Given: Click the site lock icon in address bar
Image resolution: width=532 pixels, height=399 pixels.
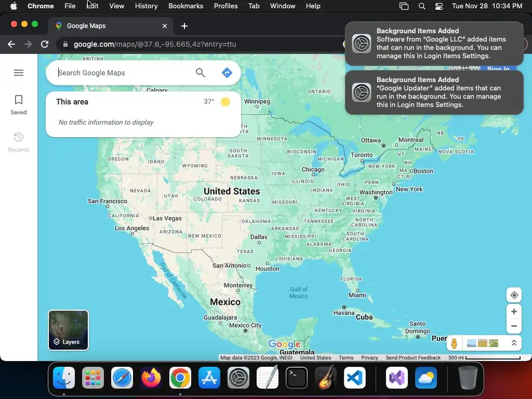Looking at the screenshot, I should coord(65,44).
